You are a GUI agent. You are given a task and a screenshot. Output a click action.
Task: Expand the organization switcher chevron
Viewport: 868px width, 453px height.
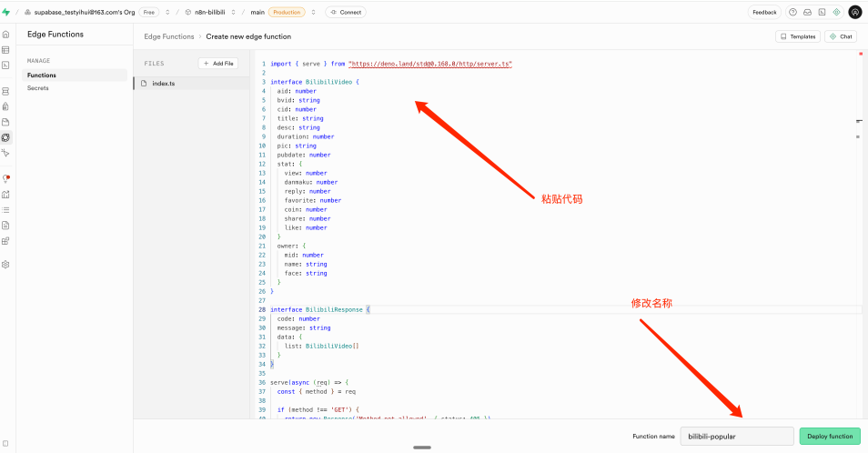(167, 13)
